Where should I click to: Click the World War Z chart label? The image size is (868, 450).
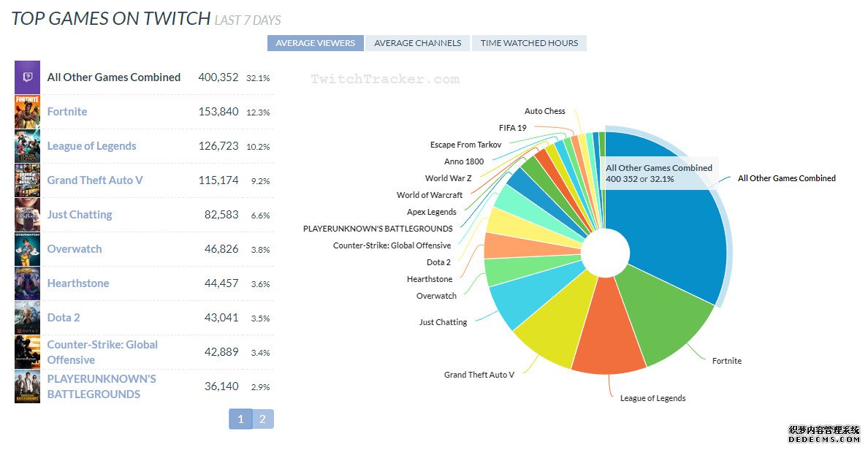click(449, 178)
